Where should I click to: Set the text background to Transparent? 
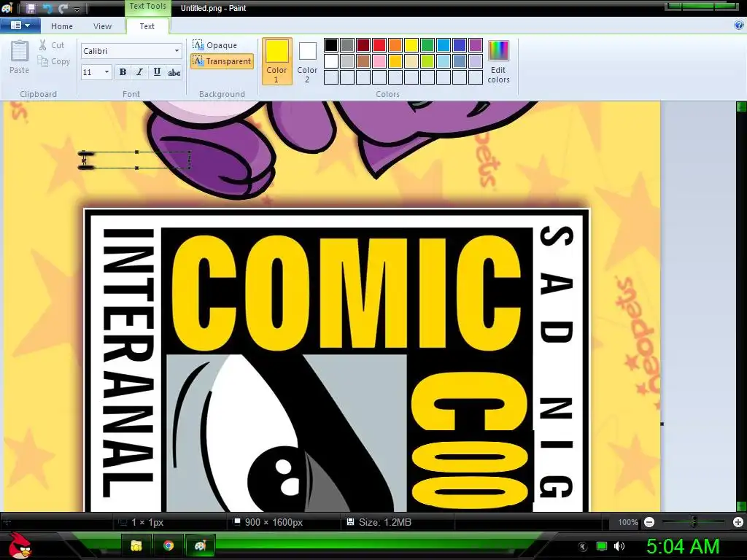point(222,61)
